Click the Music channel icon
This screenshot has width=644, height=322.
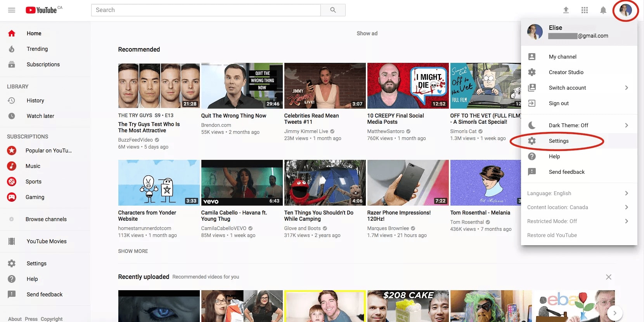pyautogui.click(x=12, y=166)
